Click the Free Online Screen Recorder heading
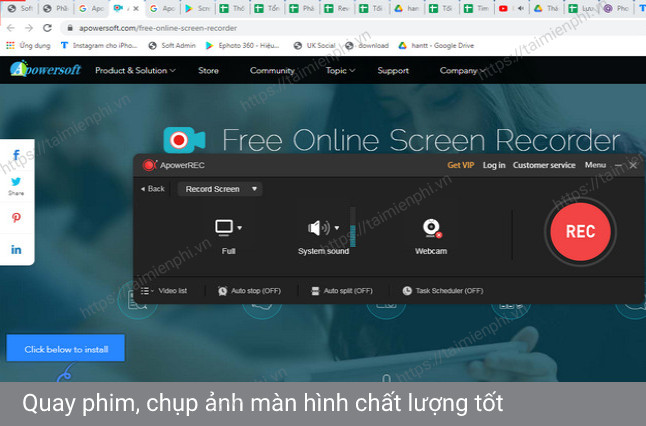The width and height of the screenshot is (646, 426). [x=421, y=140]
